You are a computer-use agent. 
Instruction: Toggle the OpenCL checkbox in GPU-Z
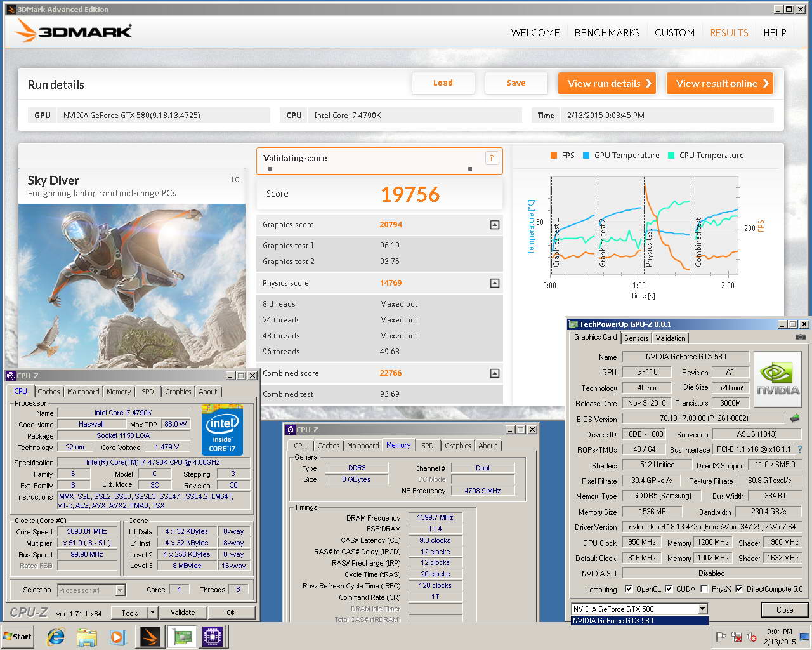pyautogui.click(x=629, y=589)
